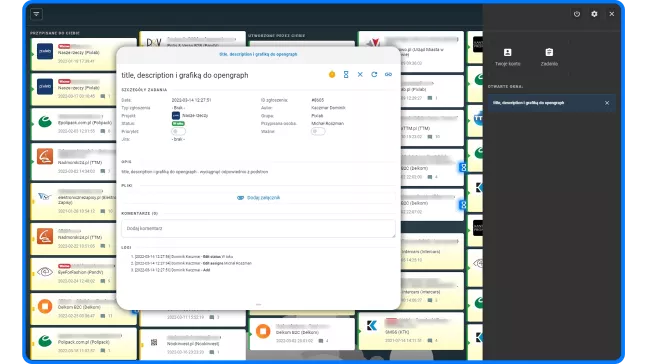Click hourglass badge on Delkom card dated 22:07:02

(463, 205)
